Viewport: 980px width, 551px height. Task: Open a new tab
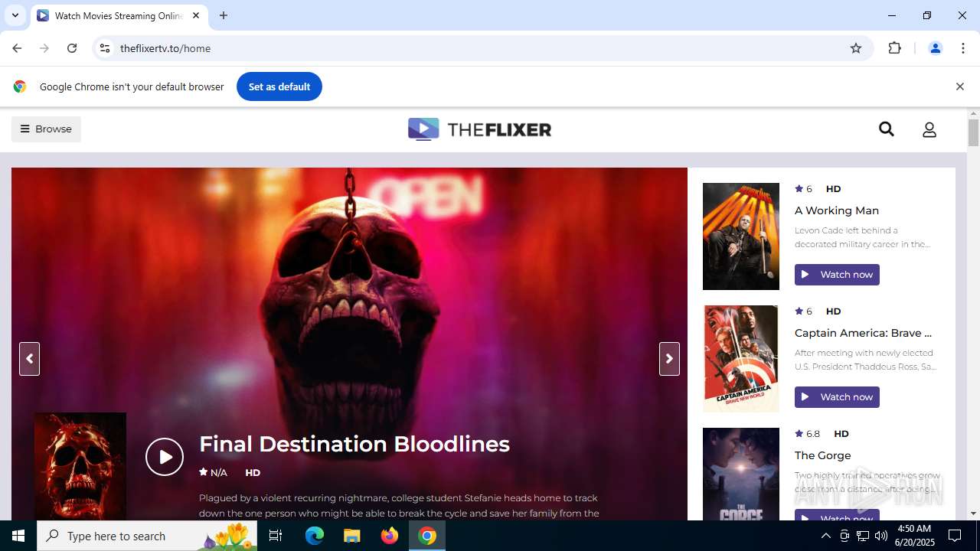(x=224, y=15)
